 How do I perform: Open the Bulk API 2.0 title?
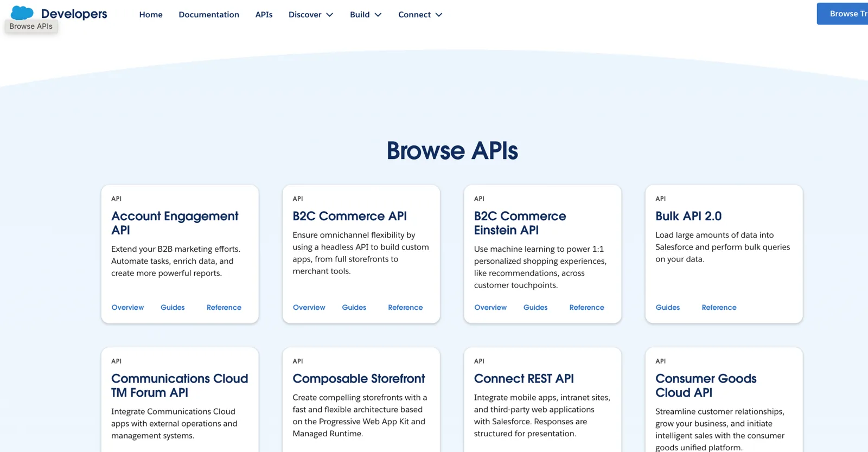pos(688,216)
